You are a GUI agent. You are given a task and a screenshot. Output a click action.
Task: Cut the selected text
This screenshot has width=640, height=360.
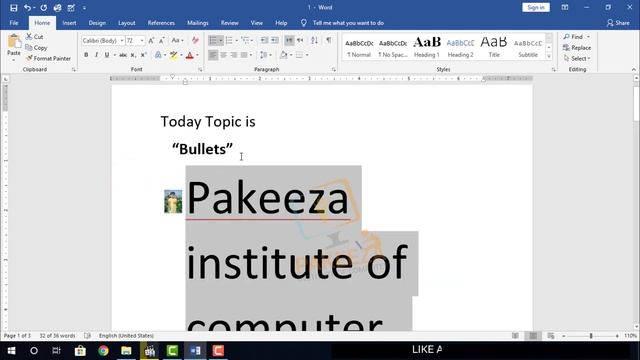click(x=34, y=37)
